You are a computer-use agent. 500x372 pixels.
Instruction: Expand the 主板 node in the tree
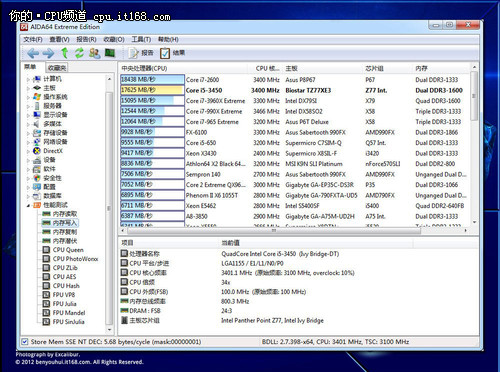pos(29,88)
